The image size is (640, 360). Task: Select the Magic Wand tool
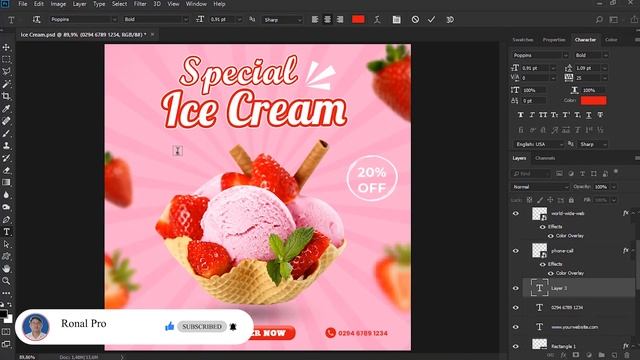(6, 84)
